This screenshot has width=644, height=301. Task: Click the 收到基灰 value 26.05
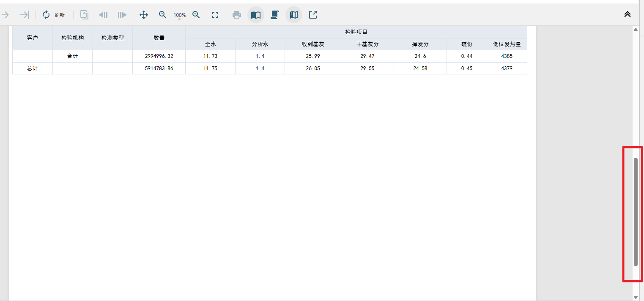[313, 68]
